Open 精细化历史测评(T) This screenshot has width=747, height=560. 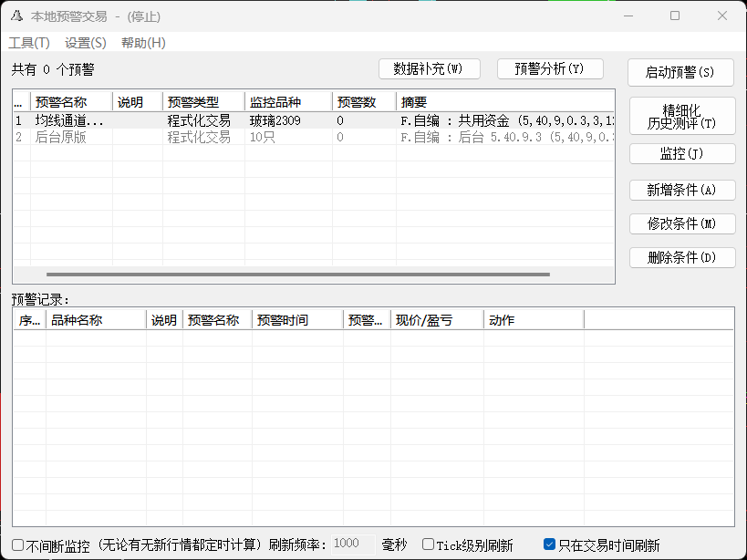click(x=682, y=117)
